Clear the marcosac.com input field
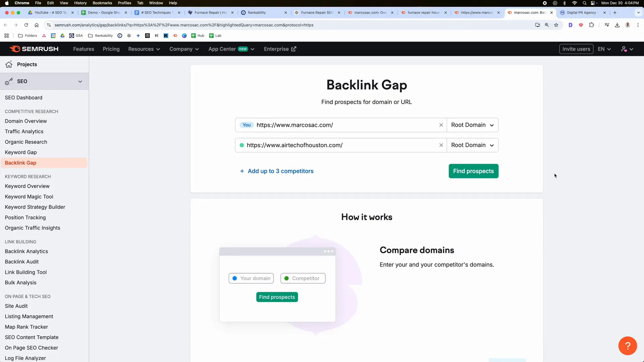644x362 pixels. (441, 125)
